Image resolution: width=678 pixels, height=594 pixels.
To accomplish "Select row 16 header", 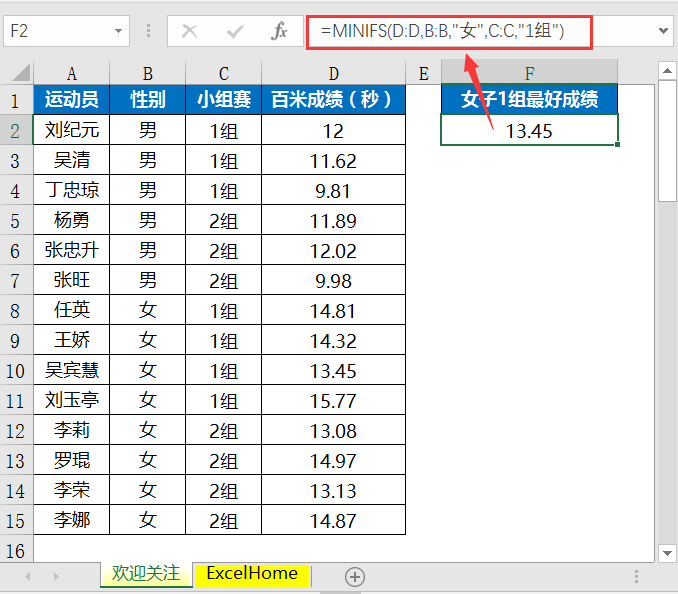I will click(16, 550).
